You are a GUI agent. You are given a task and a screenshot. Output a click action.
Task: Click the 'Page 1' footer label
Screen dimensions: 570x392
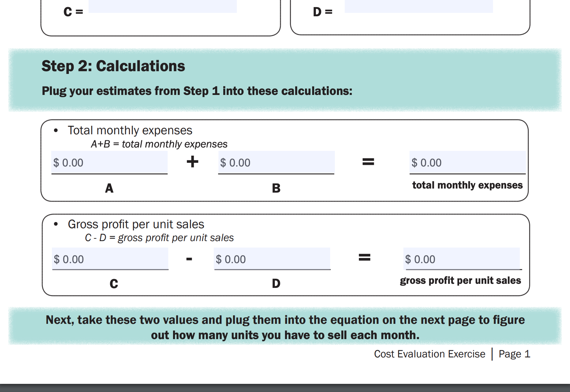[514, 354]
